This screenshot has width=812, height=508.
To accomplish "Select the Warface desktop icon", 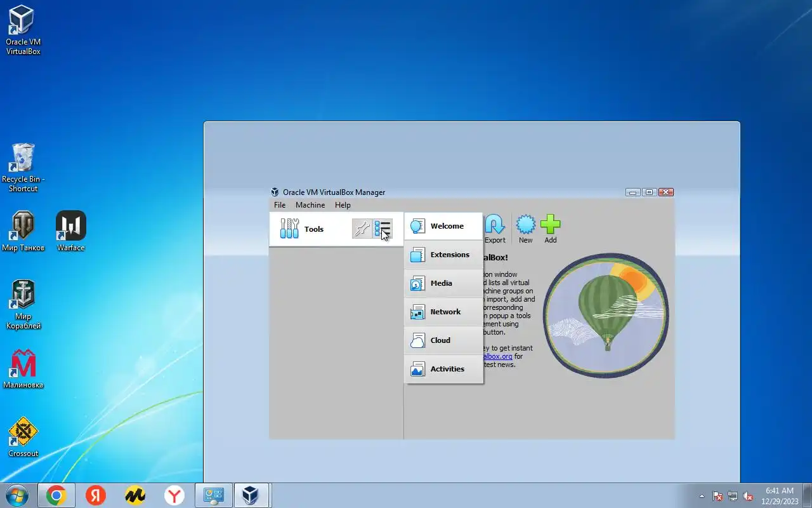I will [x=70, y=231].
